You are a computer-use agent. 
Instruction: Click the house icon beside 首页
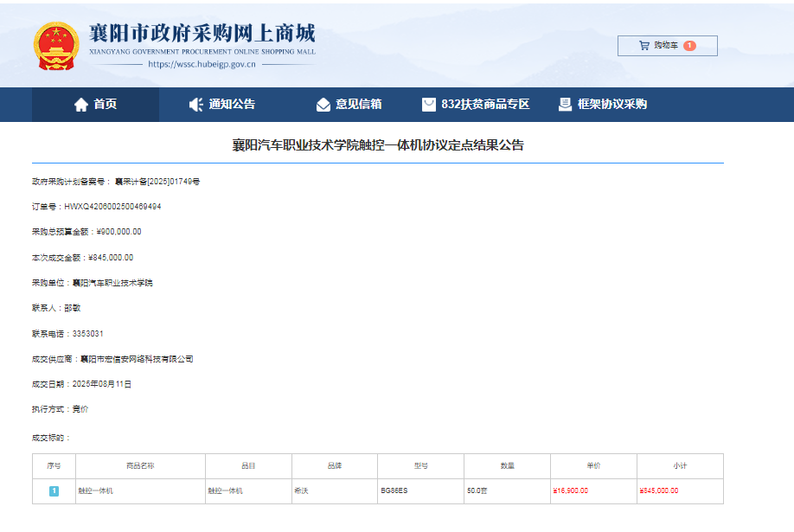[x=81, y=105]
